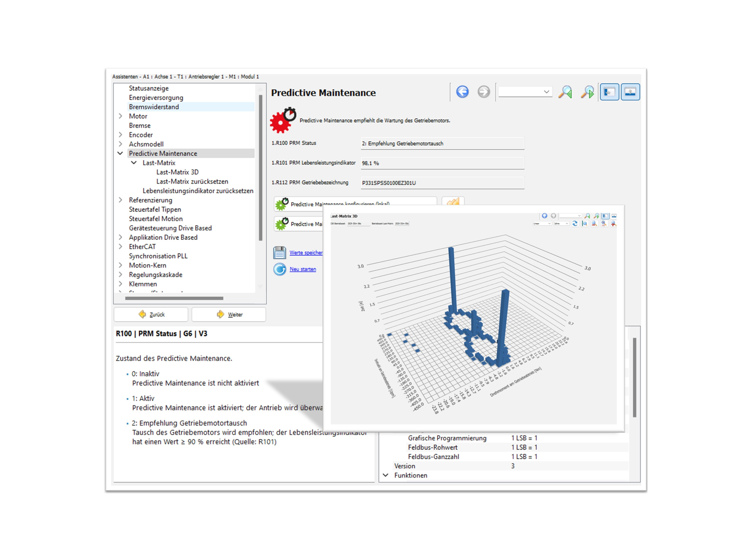Select Statusanzeige in the tree
This screenshot has height=560, width=751.
(x=149, y=88)
